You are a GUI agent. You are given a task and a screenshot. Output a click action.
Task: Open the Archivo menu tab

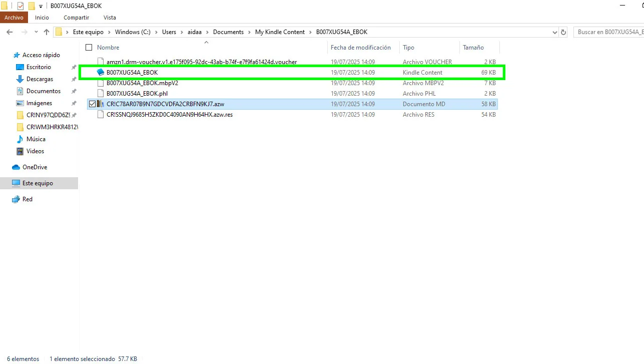click(x=14, y=18)
